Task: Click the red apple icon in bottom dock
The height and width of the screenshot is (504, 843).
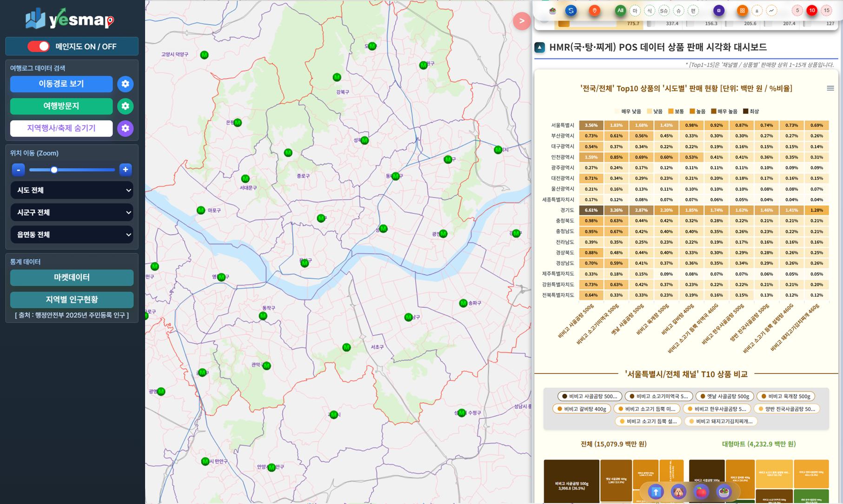Action: coord(701,491)
